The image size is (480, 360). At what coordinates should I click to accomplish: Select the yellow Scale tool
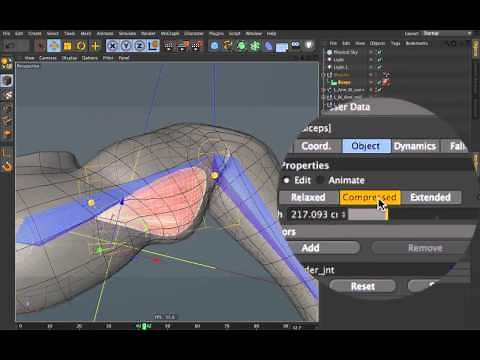(68, 46)
